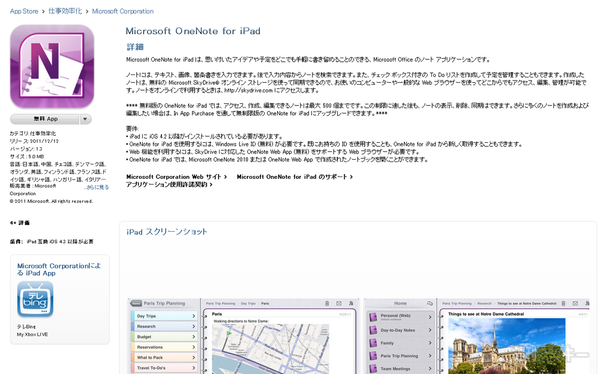
Task: Expand the Budget section chevron
Action: 194,336
